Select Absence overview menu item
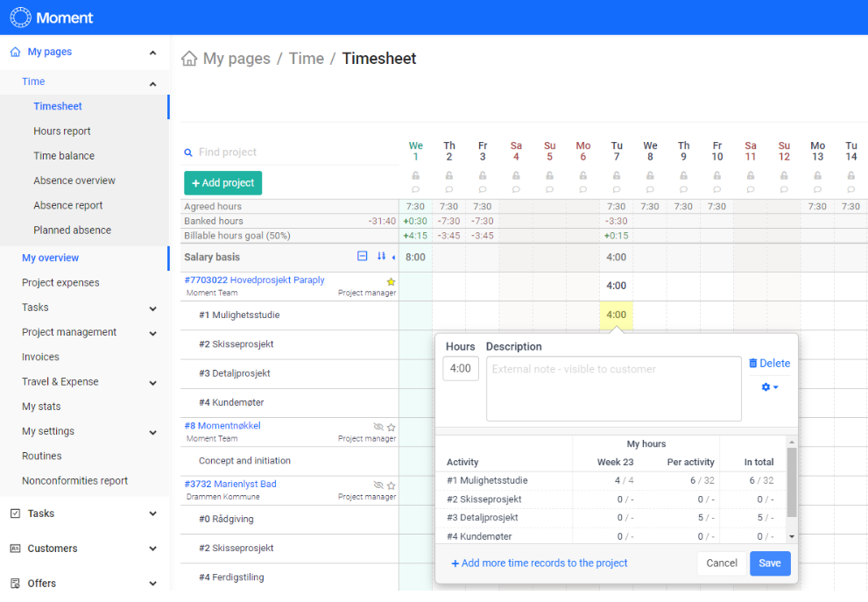 [74, 181]
